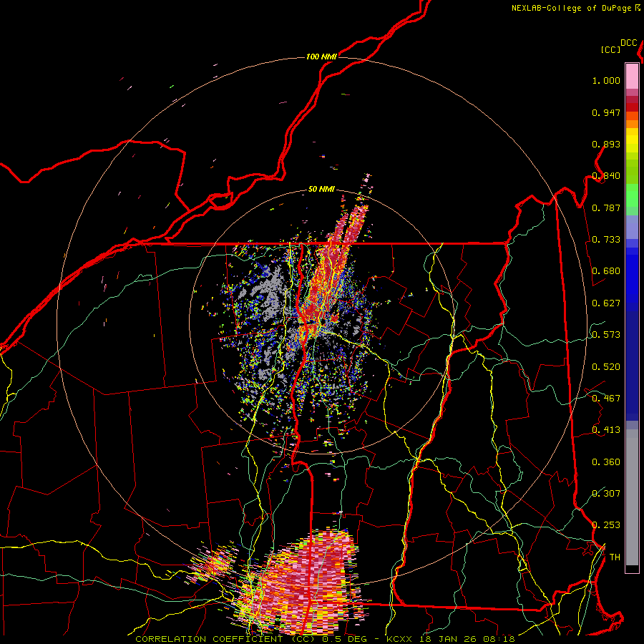
Task: Click the large pink-red echo blob at bottom
Action: [306, 583]
